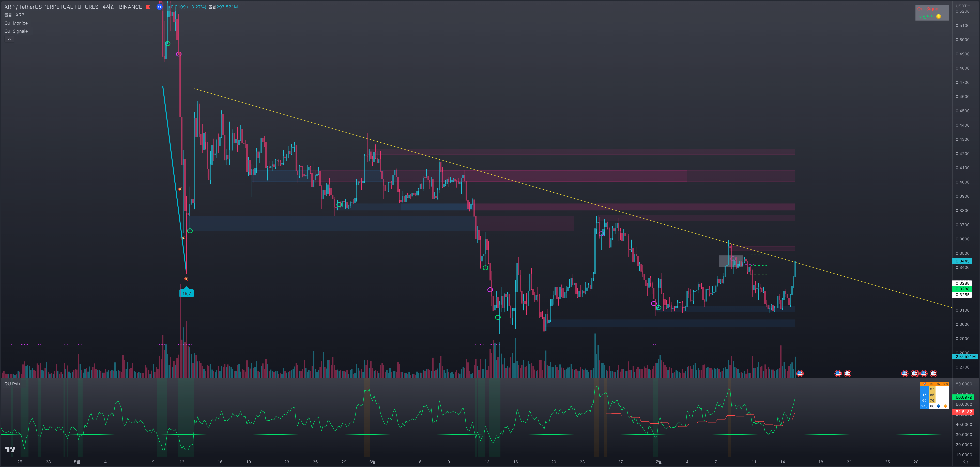
Task: Click the yellow moon icon beside 코인모드
Action: click(x=939, y=16)
